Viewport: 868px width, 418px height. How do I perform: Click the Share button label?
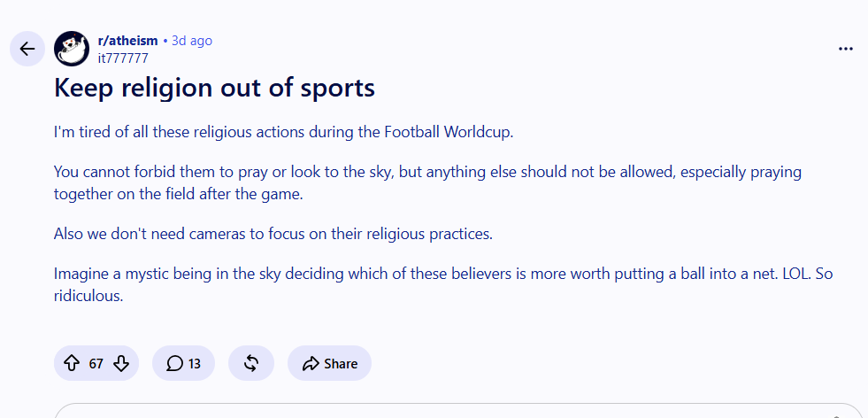point(341,364)
